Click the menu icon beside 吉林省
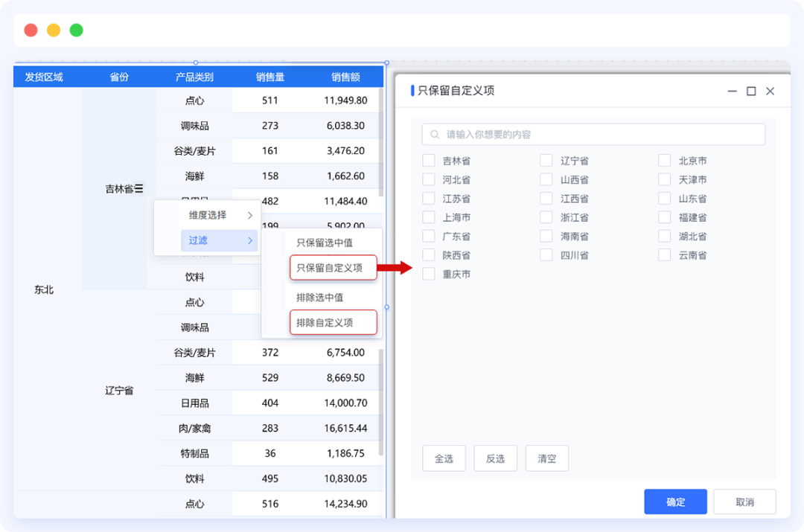The image size is (804, 532). click(139, 188)
